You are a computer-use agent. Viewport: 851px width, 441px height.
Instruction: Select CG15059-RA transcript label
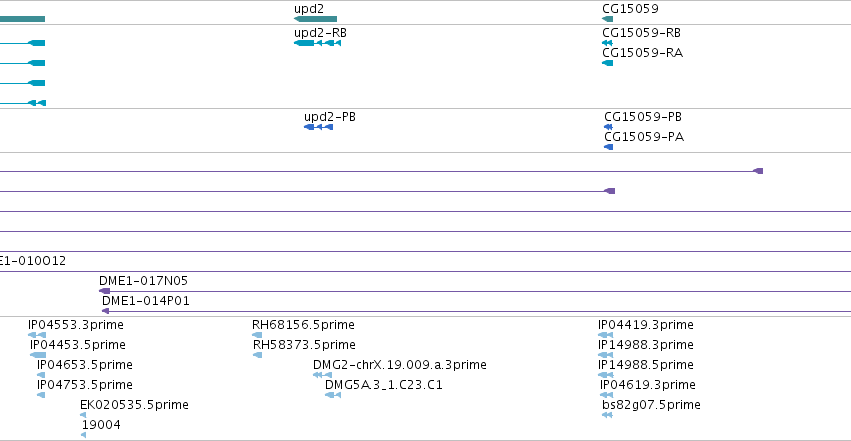pos(643,53)
